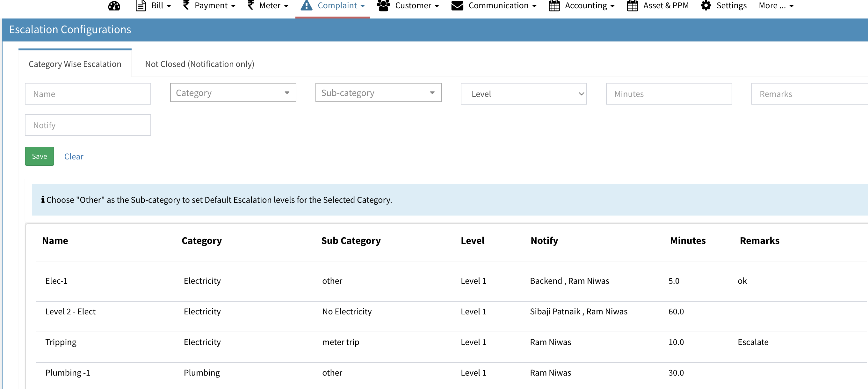868x389 pixels.
Task: Expand the Level select box
Action: click(523, 94)
